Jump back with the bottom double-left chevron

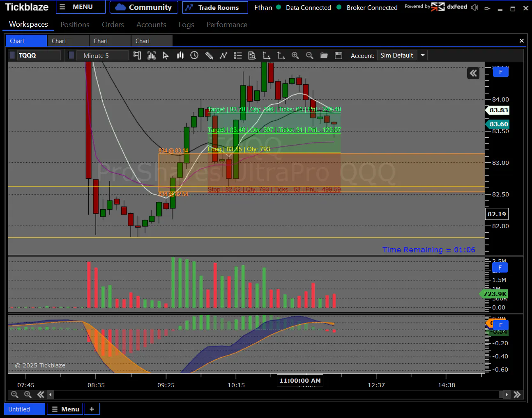[x=40, y=395]
